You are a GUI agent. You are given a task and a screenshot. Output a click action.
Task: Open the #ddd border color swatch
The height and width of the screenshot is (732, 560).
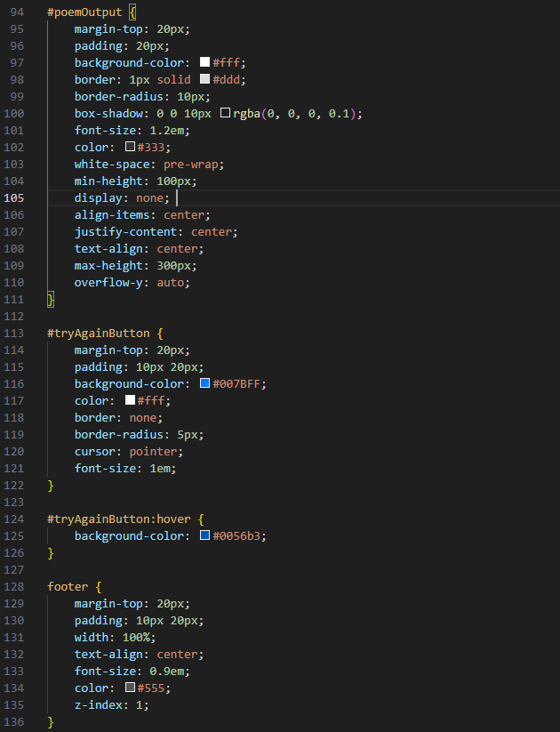[205, 80]
